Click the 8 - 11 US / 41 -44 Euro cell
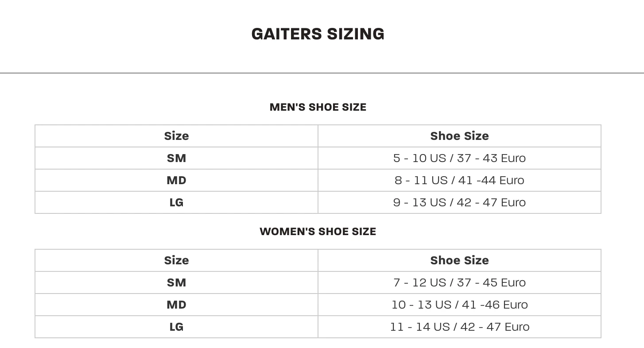Image resolution: width=644 pixels, height=348 pixels. click(459, 180)
